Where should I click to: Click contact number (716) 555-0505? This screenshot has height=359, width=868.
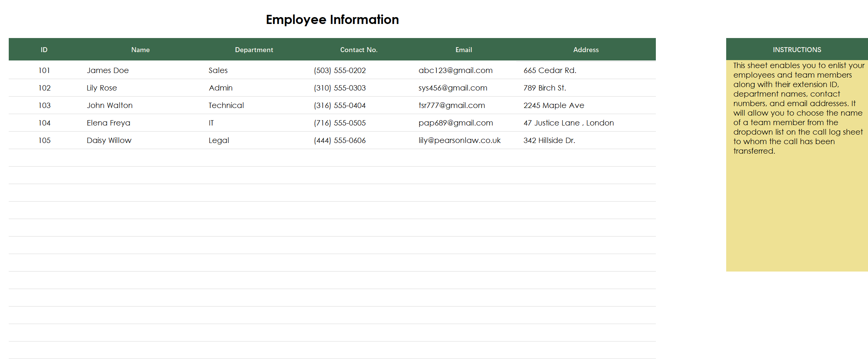(340, 123)
